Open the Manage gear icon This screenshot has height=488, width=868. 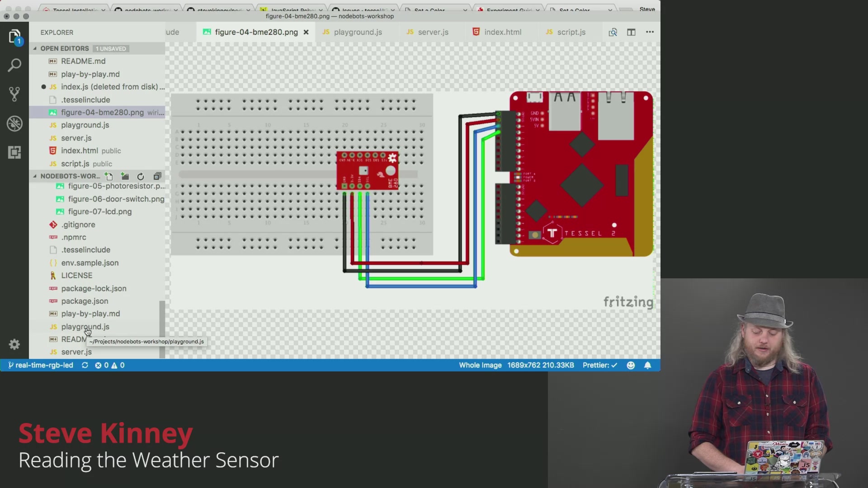(x=14, y=344)
